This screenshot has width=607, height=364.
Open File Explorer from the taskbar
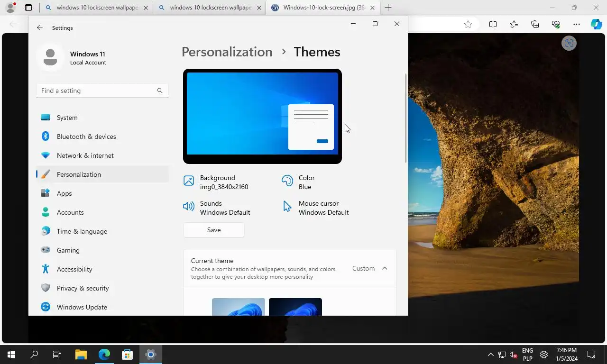[x=81, y=355]
